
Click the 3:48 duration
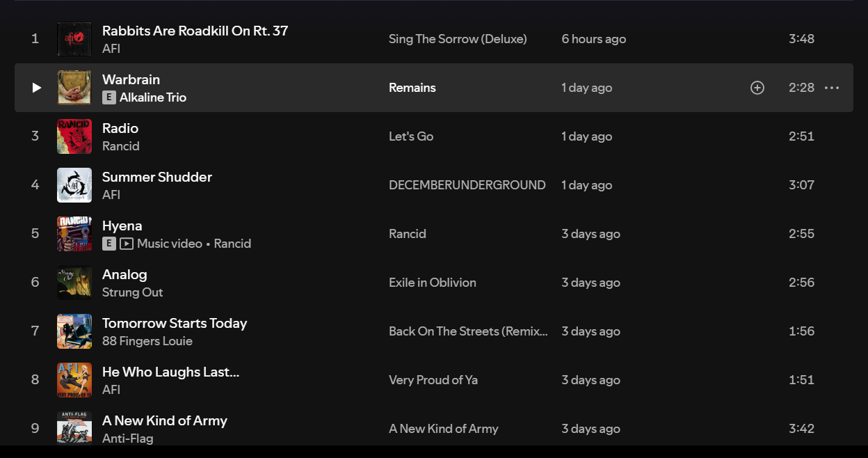click(801, 39)
